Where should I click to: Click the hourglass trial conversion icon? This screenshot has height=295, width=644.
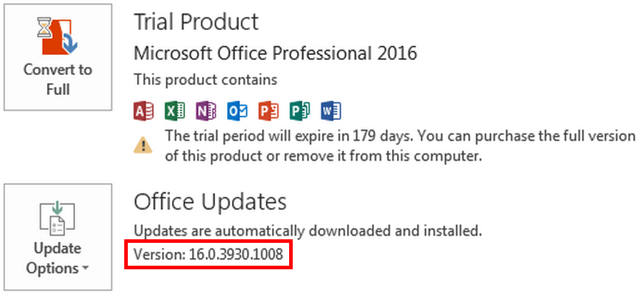point(58,36)
